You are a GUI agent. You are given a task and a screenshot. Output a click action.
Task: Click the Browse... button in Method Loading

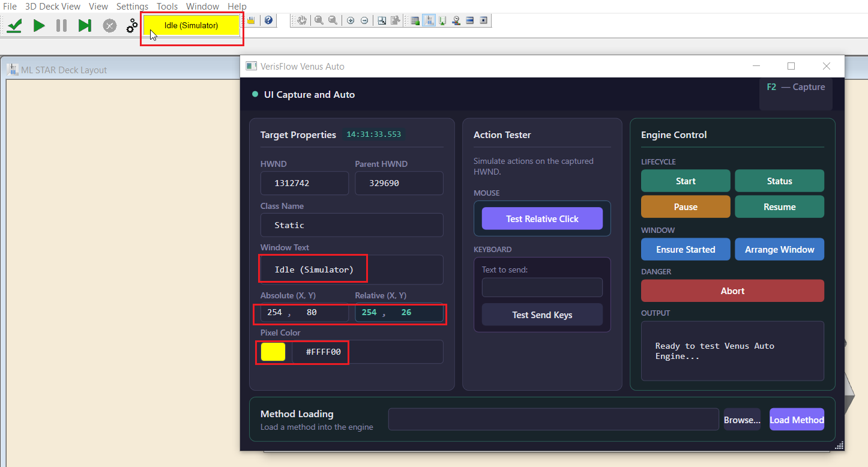742,420
